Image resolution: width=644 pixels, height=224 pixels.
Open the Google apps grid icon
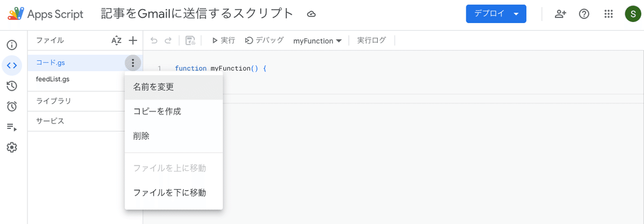pyautogui.click(x=609, y=14)
